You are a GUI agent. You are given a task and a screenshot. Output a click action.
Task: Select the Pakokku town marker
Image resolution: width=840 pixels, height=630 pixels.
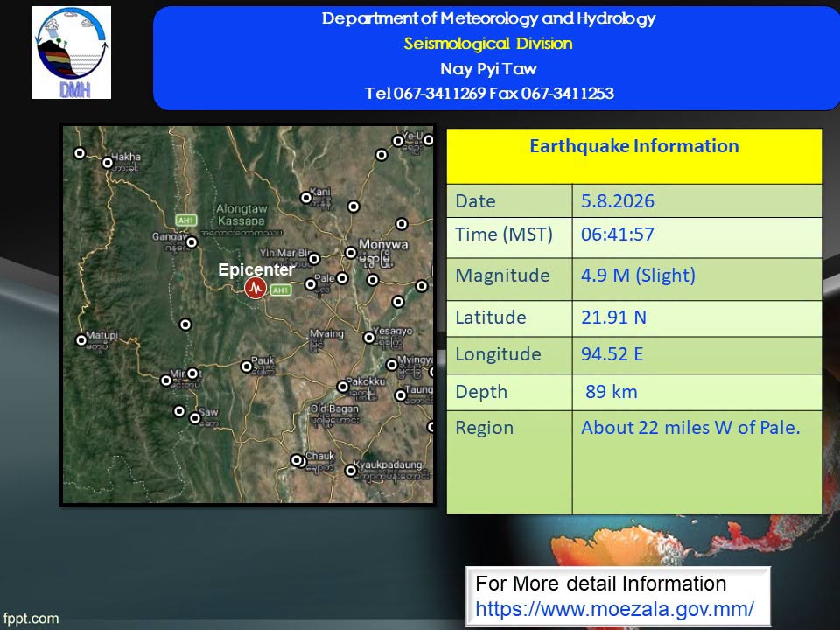[x=343, y=386]
